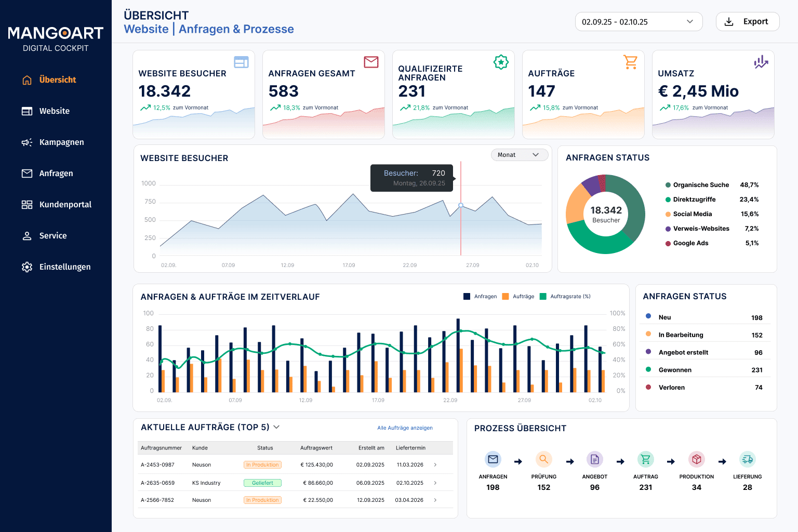
Task: Click the shopping cart icon on Aufträge card
Action: 631,62
